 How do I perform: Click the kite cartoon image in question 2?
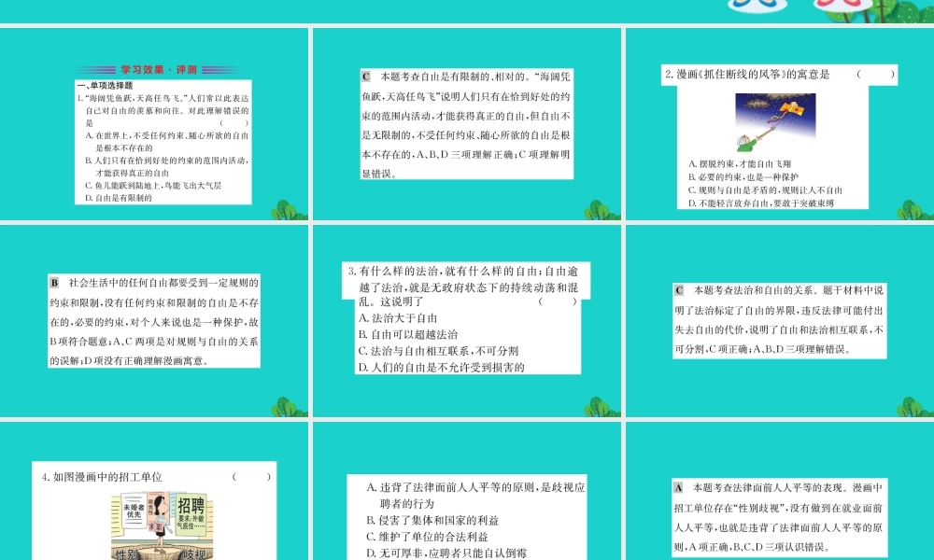tap(775, 122)
